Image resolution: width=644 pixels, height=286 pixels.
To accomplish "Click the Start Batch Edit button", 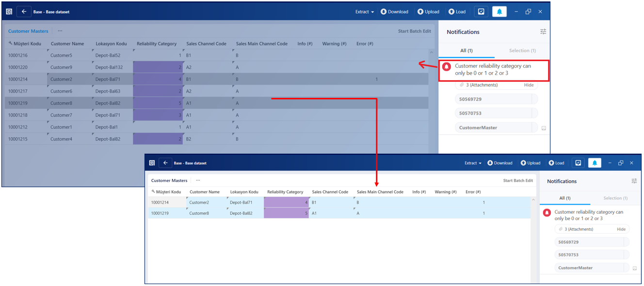I will tap(415, 31).
